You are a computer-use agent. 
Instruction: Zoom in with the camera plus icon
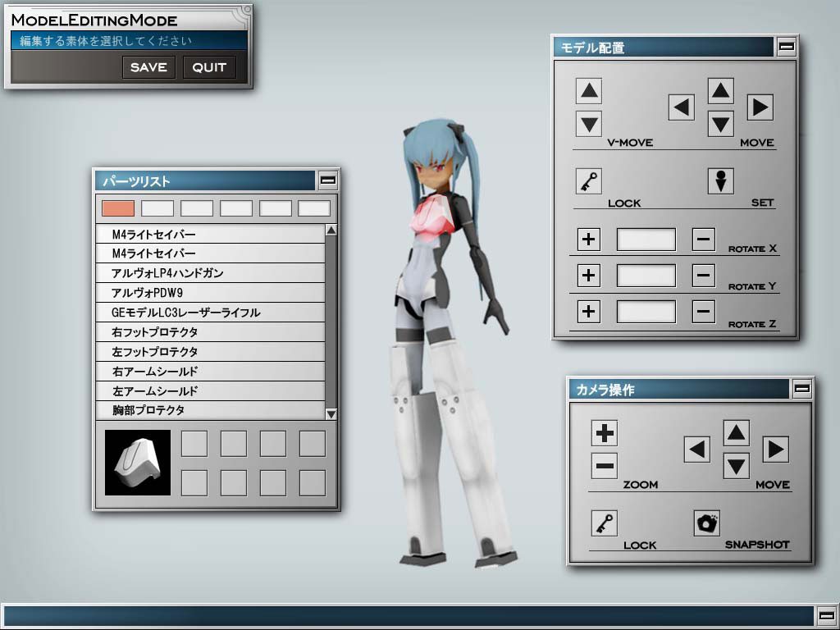(x=605, y=432)
